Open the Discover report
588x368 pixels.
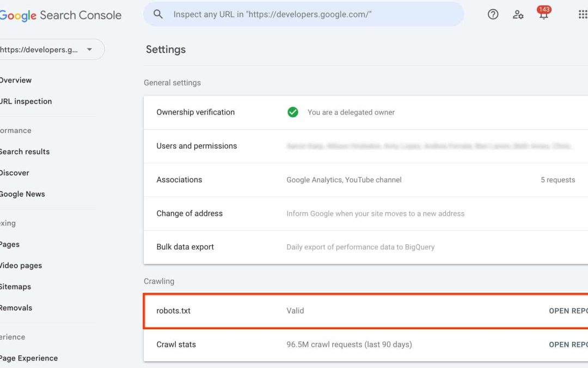(15, 173)
